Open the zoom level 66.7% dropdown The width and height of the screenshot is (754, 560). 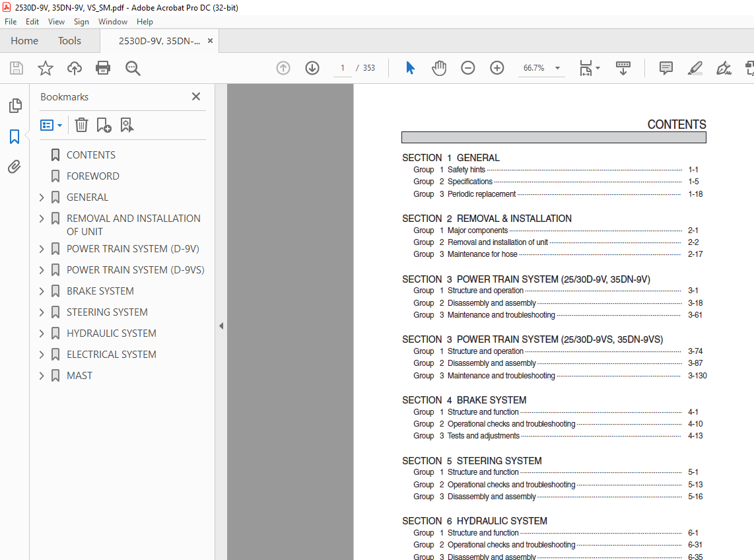[x=557, y=68]
